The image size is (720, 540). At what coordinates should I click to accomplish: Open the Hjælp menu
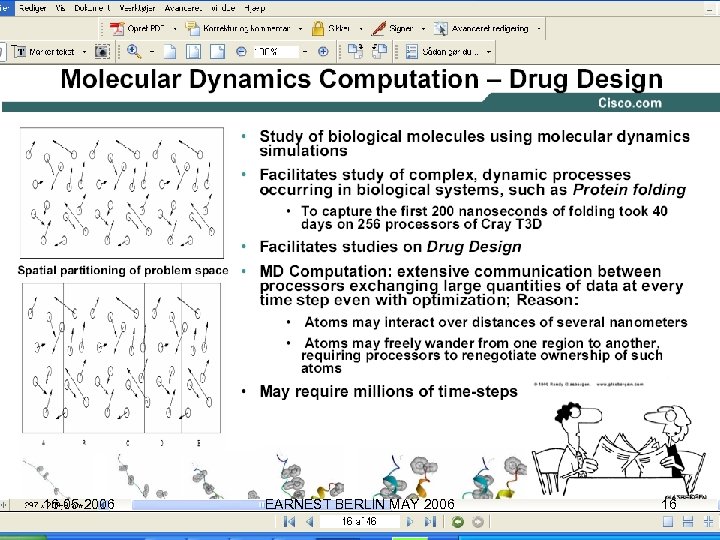[x=255, y=8]
